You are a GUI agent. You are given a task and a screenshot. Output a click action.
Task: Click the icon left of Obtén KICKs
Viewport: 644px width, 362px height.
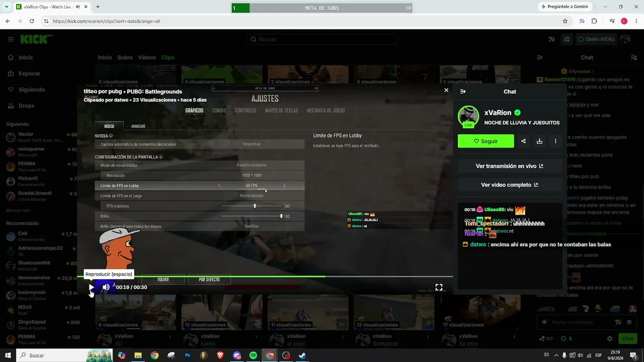(x=567, y=39)
